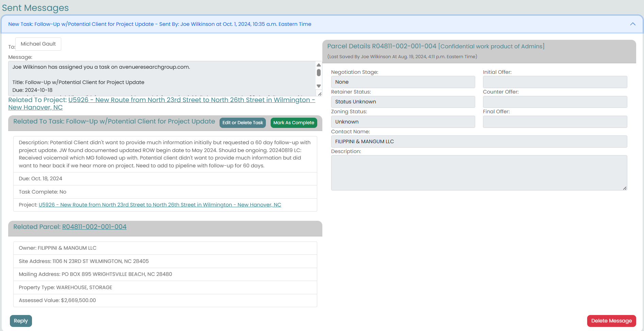Open Related To Project U5926 link
The width and height of the screenshot is (644, 331).
(x=162, y=103)
